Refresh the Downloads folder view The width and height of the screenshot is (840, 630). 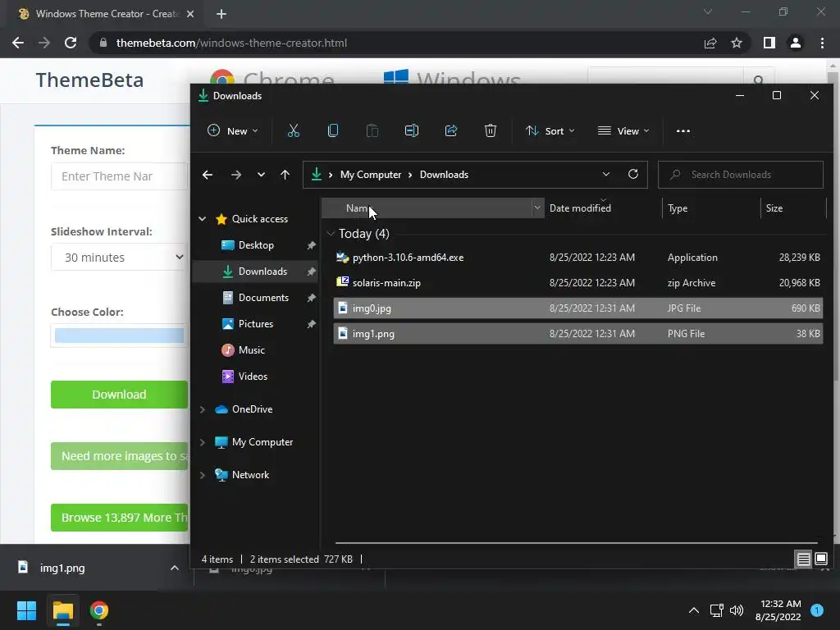633,174
